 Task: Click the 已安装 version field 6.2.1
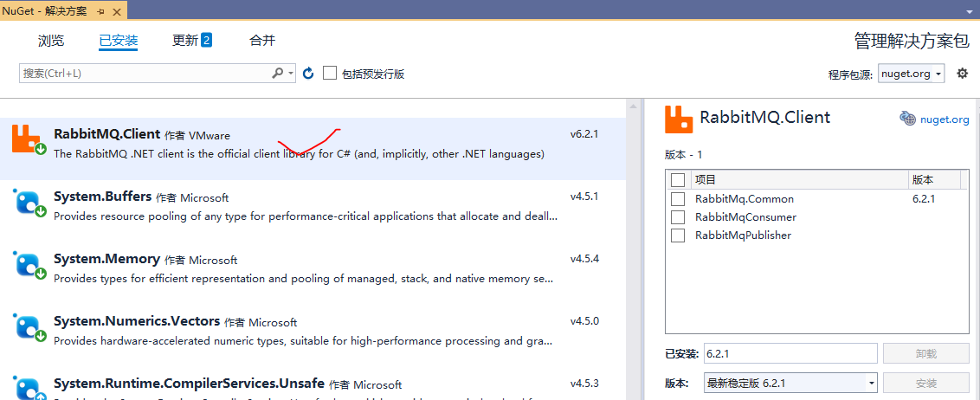[790, 353]
